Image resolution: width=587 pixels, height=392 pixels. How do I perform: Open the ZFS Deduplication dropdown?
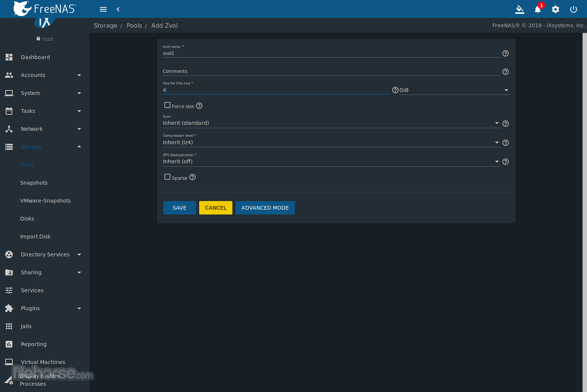pos(331,161)
